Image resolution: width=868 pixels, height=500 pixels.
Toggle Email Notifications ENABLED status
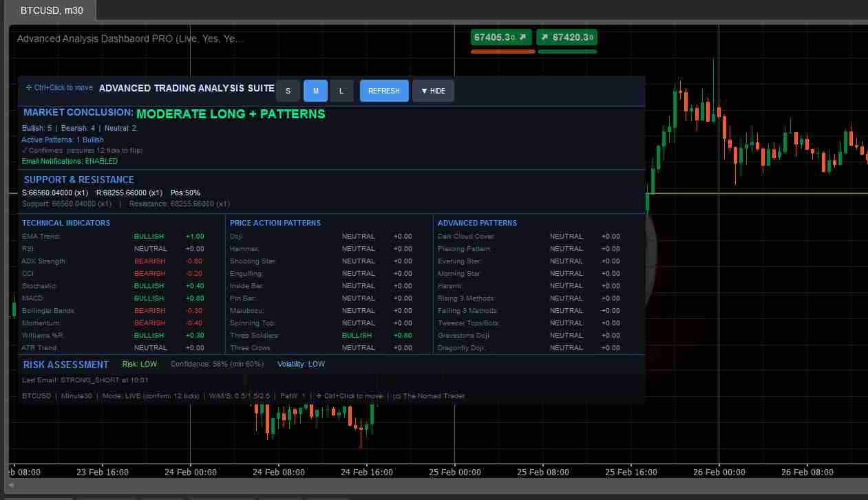coord(70,161)
